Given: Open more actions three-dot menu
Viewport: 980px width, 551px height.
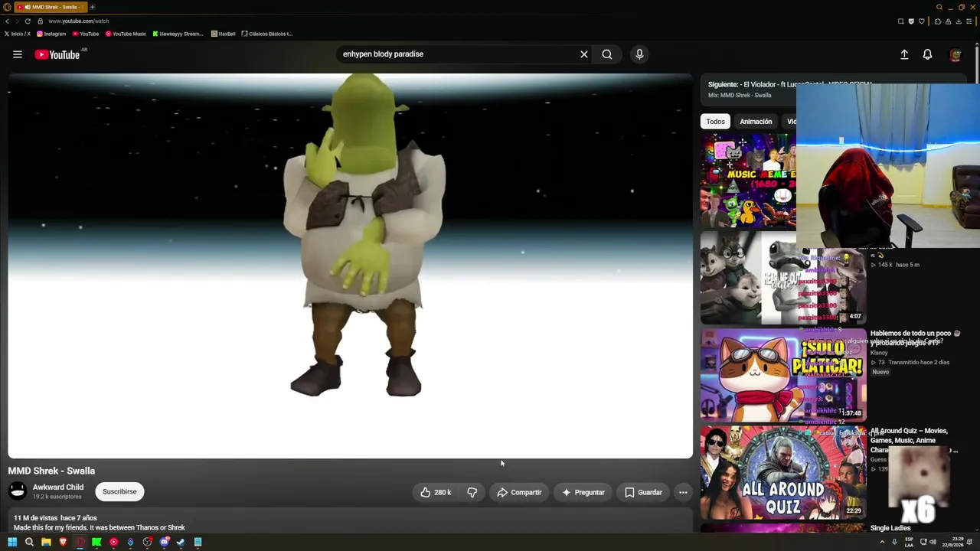Looking at the screenshot, I should [x=683, y=492].
